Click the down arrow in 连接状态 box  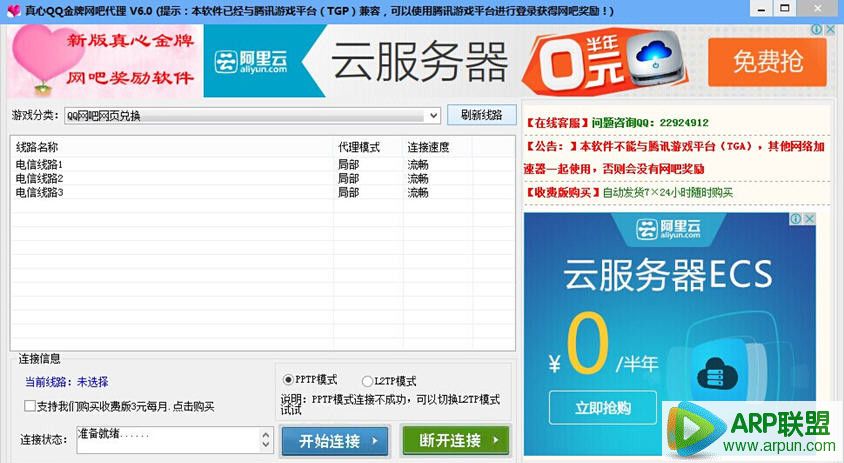click(x=266, y=445)
